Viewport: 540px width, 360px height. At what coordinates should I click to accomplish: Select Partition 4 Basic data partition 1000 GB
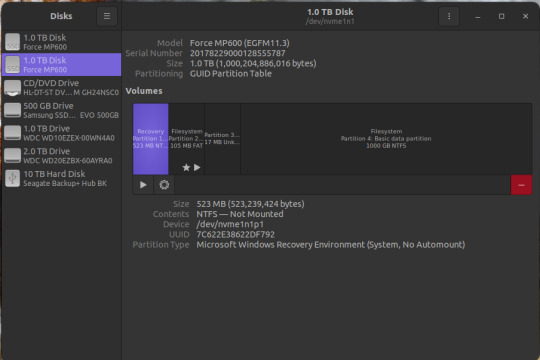386,139
